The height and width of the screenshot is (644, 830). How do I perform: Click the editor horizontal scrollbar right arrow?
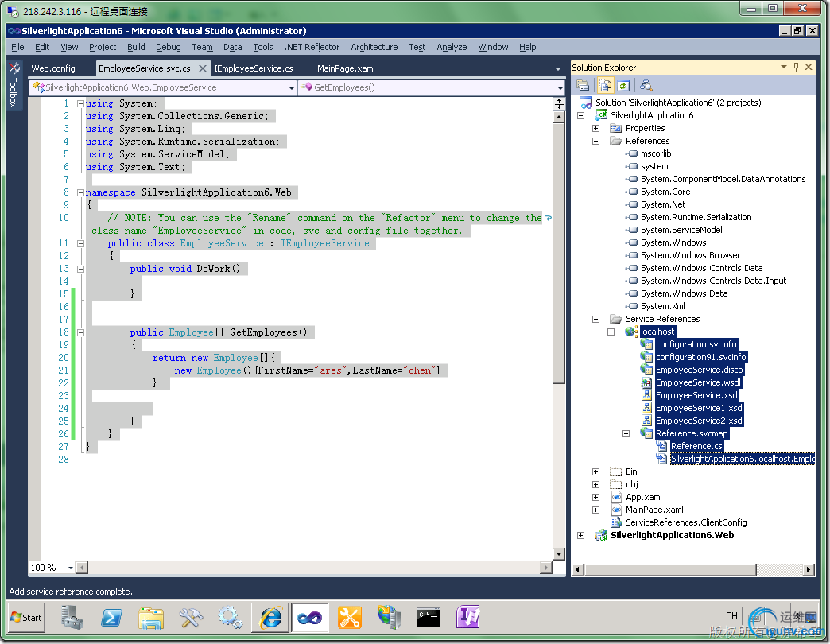(x=545, y=568)
